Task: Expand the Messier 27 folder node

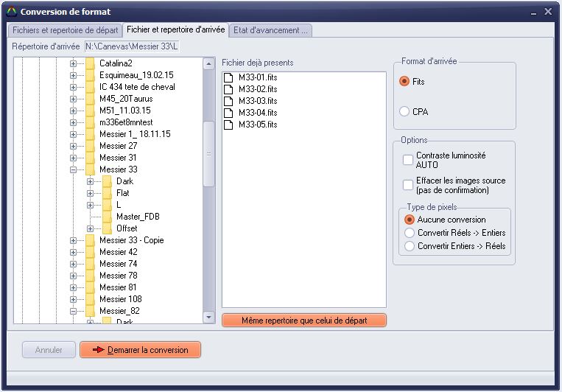Action: point(73,146)
